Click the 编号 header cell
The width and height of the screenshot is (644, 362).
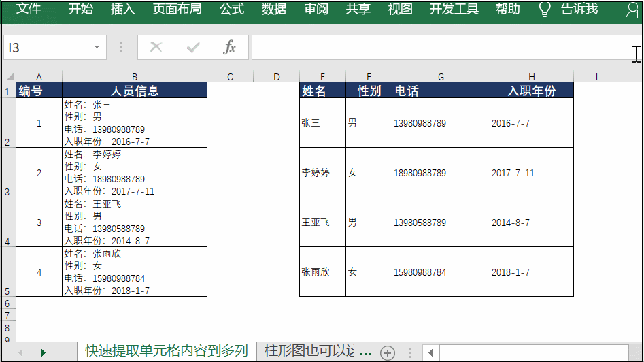pos(39,90)
